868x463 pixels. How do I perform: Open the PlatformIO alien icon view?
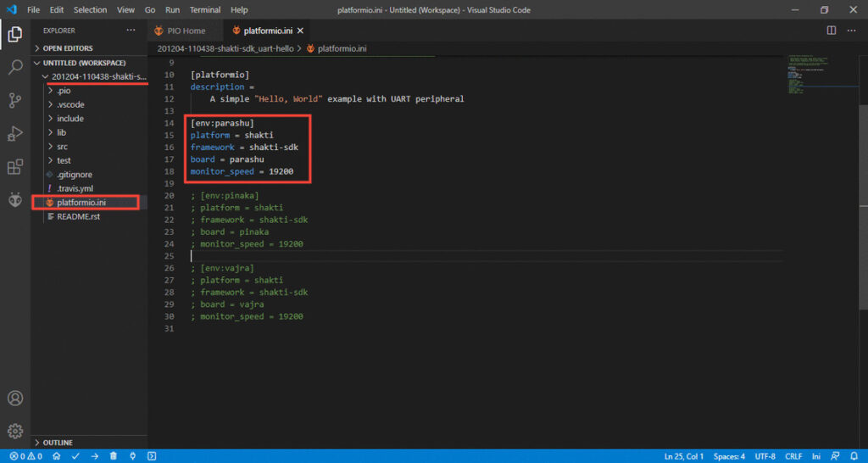pyautogui.click(x=15, y=200)
